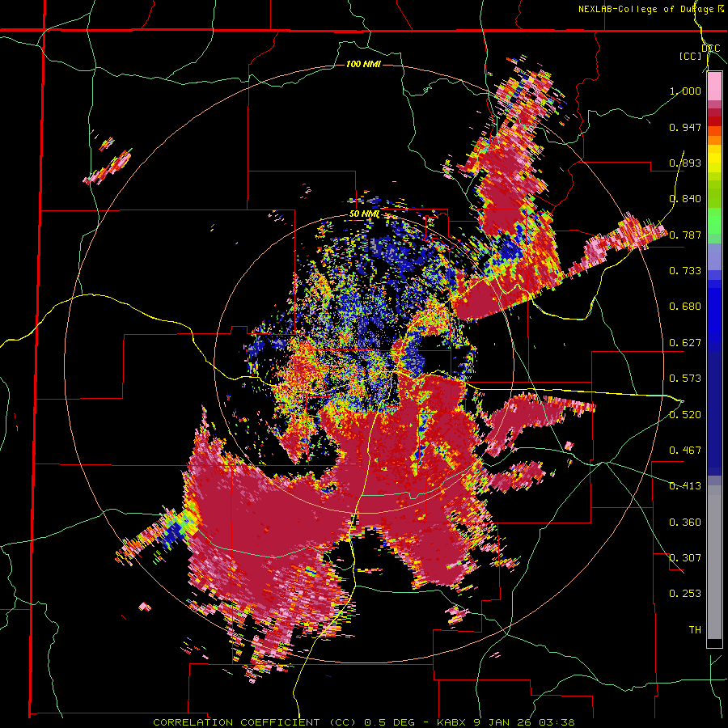
Task: Click the 0.307 scale value
Action: point(685,558)
